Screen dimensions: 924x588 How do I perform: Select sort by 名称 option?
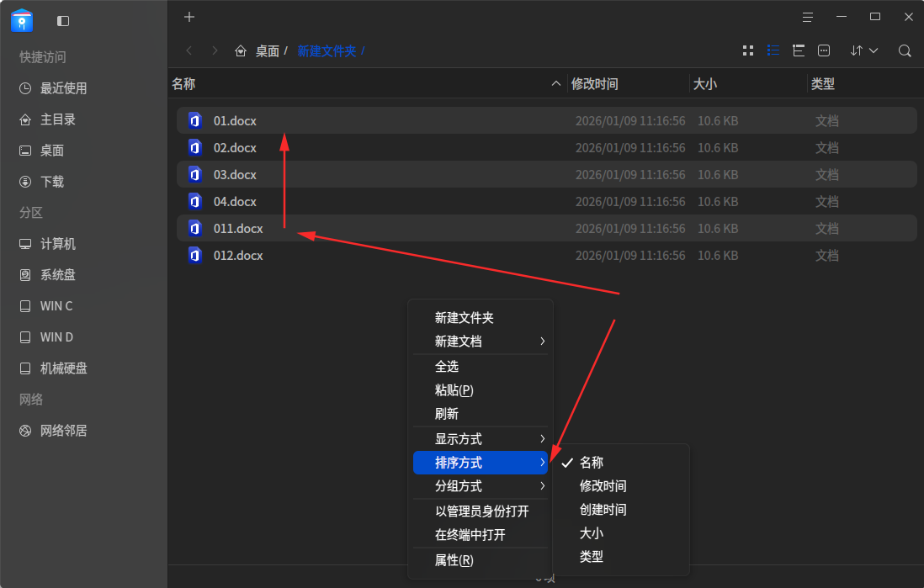click(x=621, y=463)
